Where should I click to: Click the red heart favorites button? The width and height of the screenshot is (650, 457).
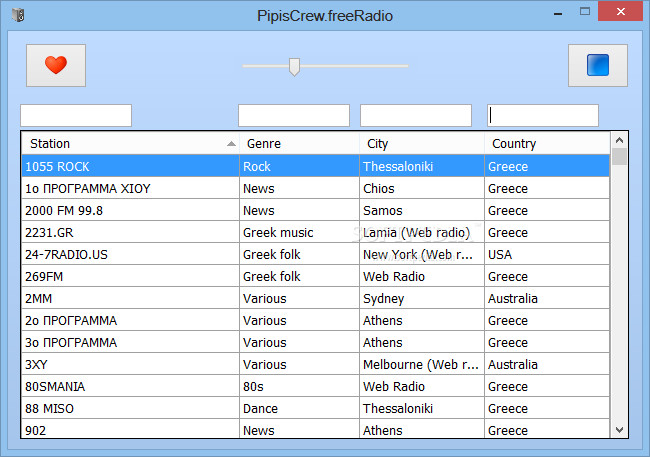[56, 66]
